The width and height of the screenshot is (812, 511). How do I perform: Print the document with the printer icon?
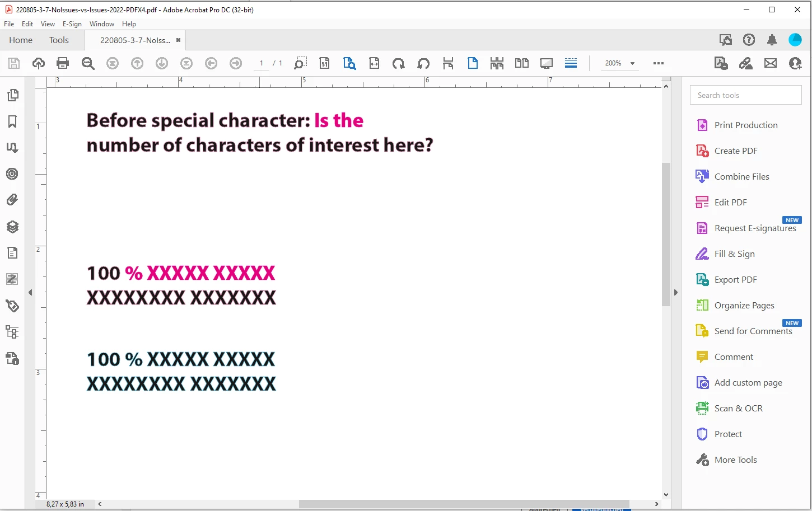pos(63,63)
